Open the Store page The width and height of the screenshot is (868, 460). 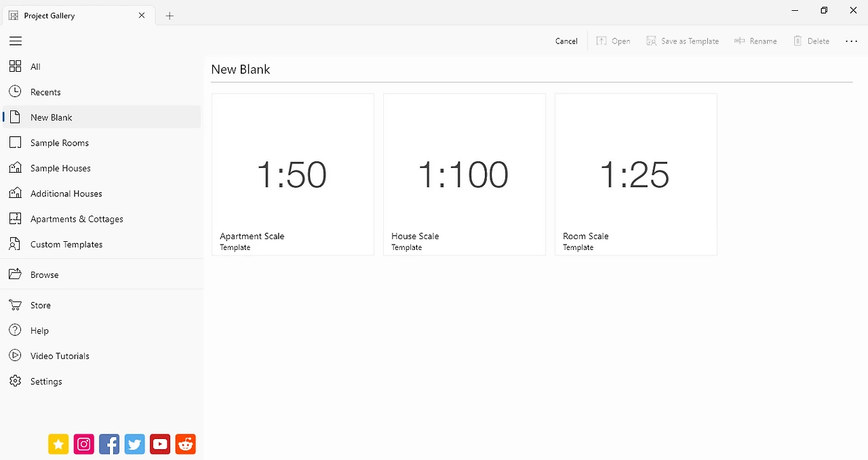[x=102, y=306]
